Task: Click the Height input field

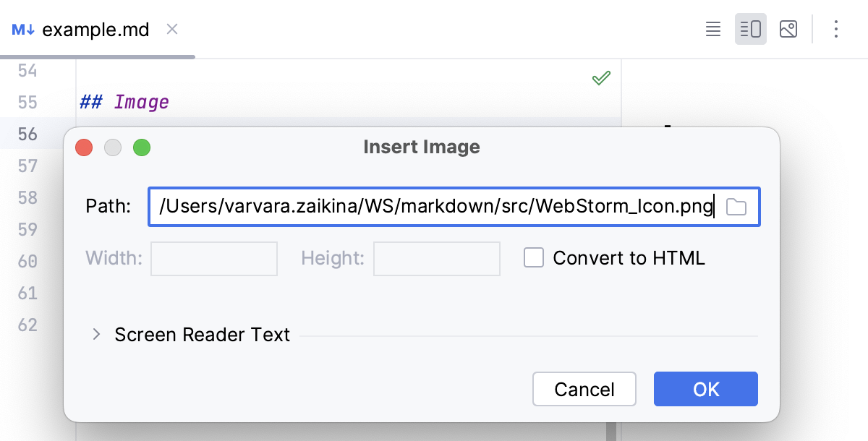Action: click(436, 258)
